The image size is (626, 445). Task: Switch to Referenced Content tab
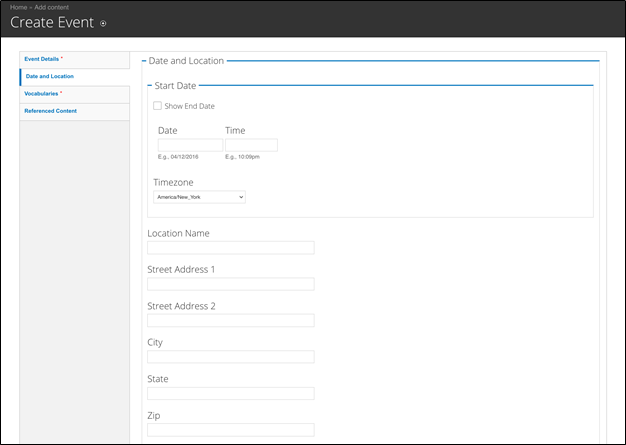[50, 111]
